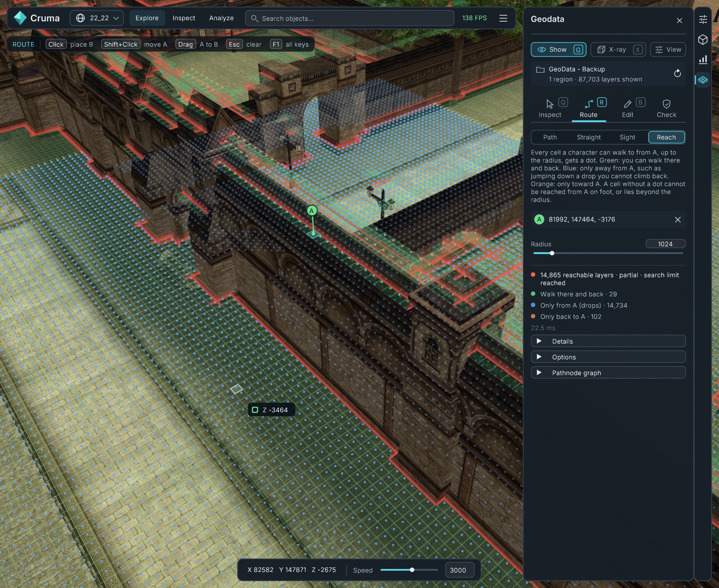This screenshot has height=588, width=719.
Task: Select the Straight route mode
Action: coord(589,137)
